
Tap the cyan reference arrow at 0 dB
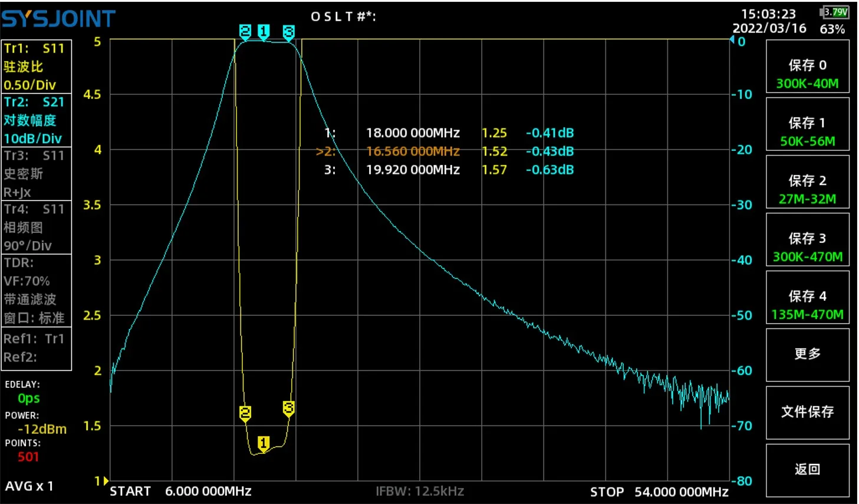point(732,40)
